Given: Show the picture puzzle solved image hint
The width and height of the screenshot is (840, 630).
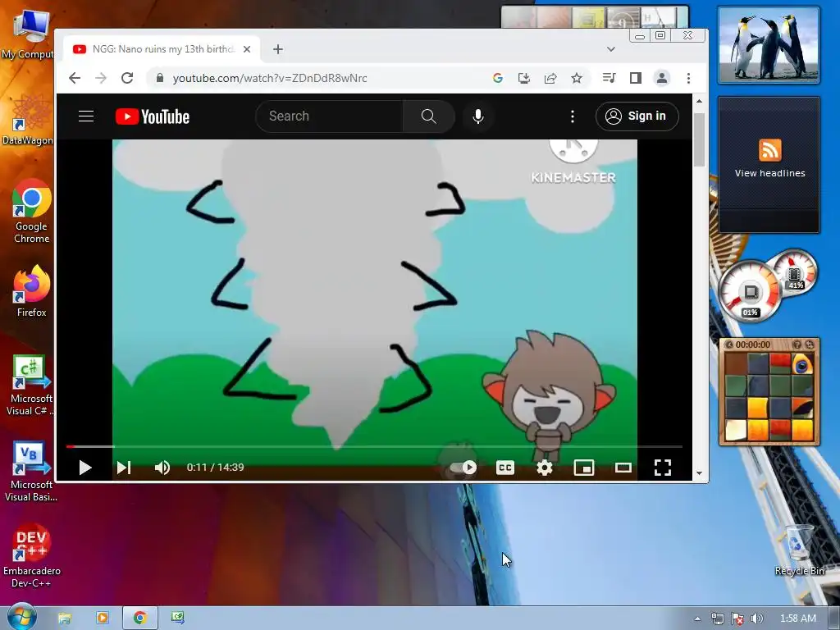Looking at the screenshot, I should point(797,345).
